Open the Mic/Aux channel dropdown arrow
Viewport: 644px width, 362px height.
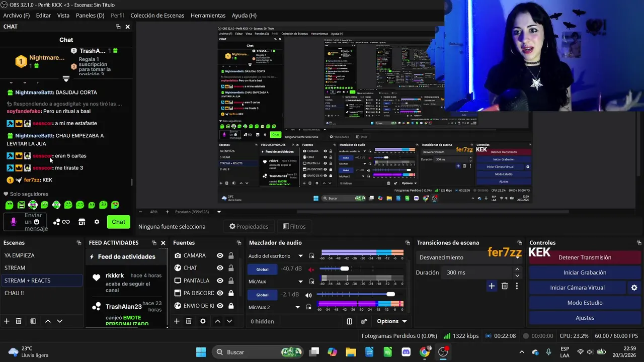click(x=300, y=282)
